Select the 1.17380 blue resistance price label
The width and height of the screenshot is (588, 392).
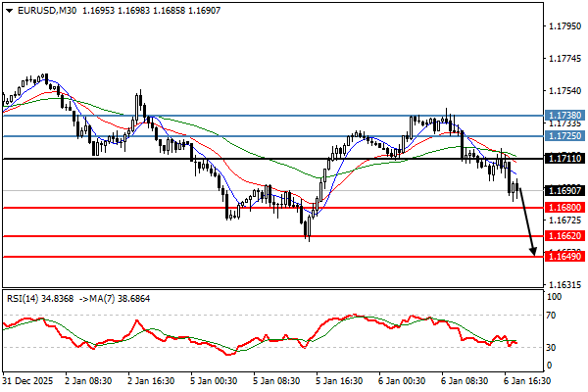[x=563, y=115]
